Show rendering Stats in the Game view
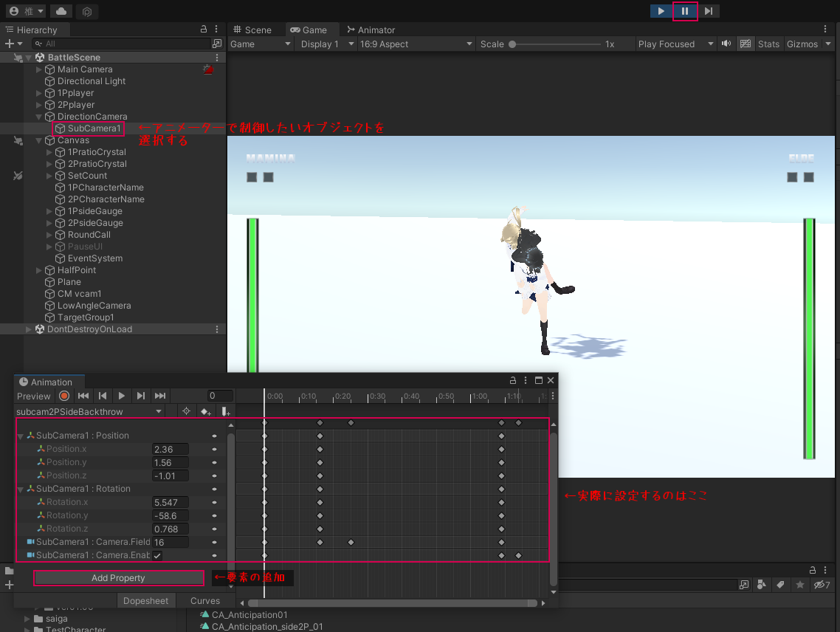Image resolution: width=840 pixels, height=632 pixels. click(768, 44)
